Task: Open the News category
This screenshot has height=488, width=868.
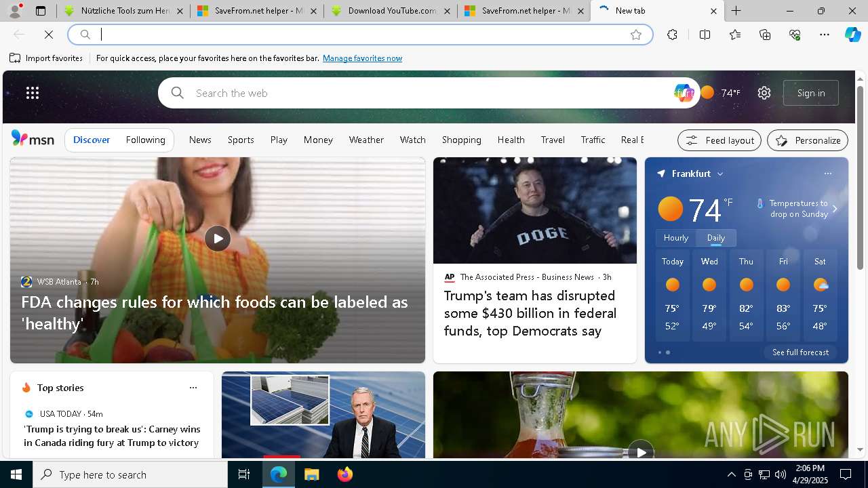Action: [200, 140]
